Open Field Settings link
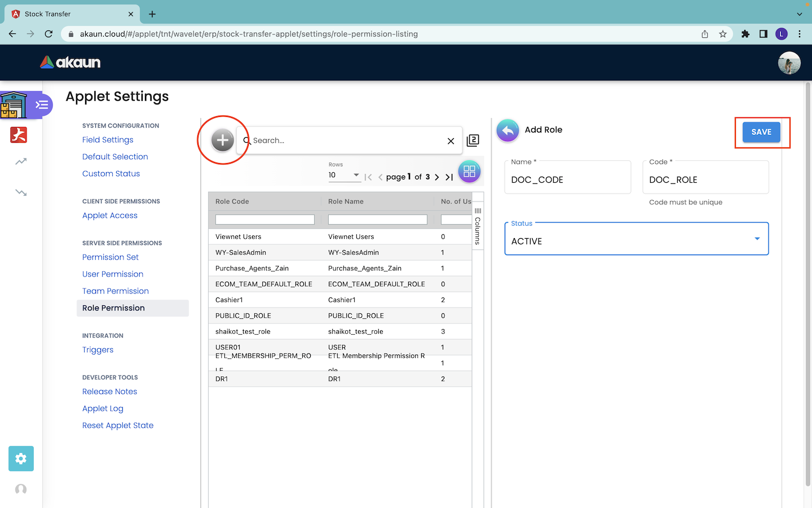Image resolution: width=812 pixels, height=508 pixels. (108, 140)
